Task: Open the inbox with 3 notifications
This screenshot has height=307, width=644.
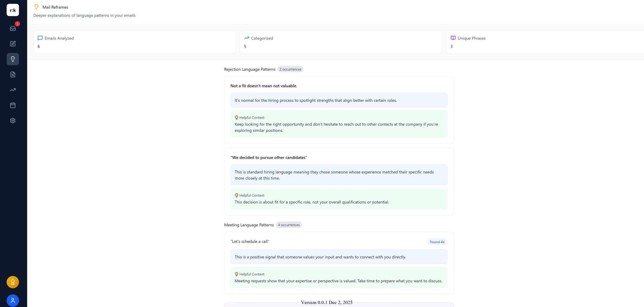Action: tap(13, 28)
